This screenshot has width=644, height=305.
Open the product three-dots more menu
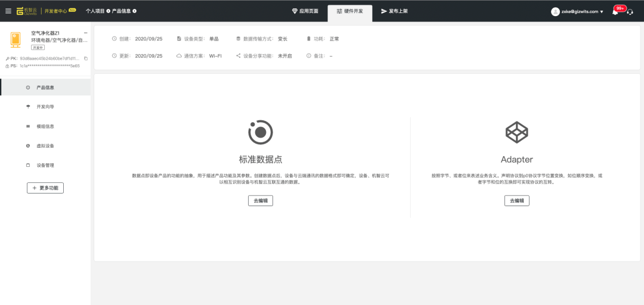point(85,32)
